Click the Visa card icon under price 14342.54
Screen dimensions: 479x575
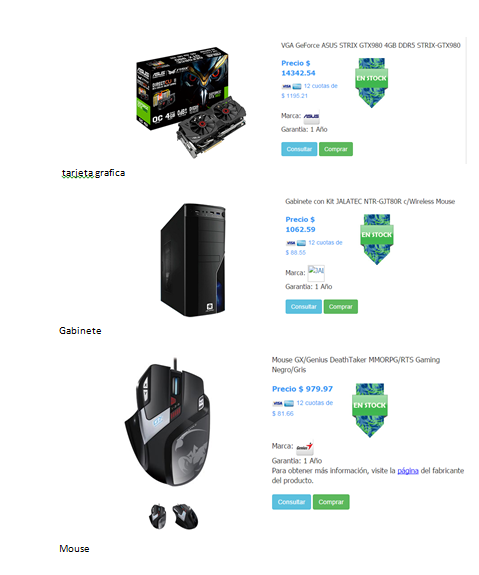pyautogui.click(x=286, y=87)
